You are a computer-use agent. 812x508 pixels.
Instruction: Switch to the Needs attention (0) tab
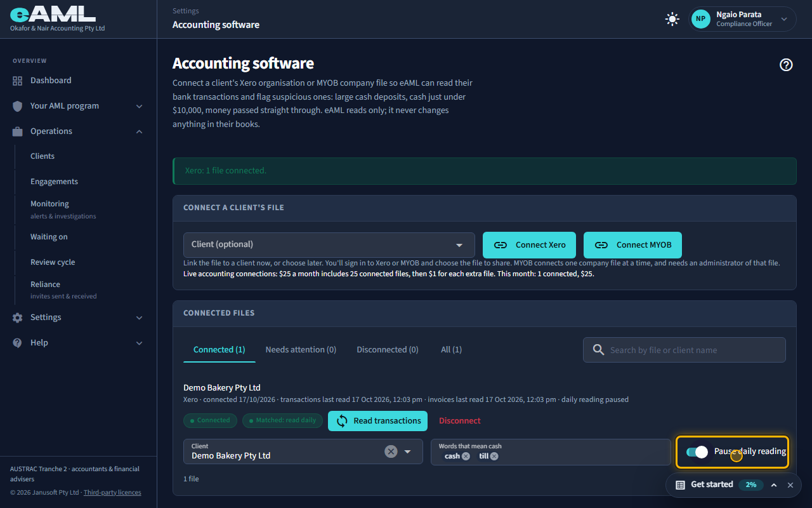(301, 350)
